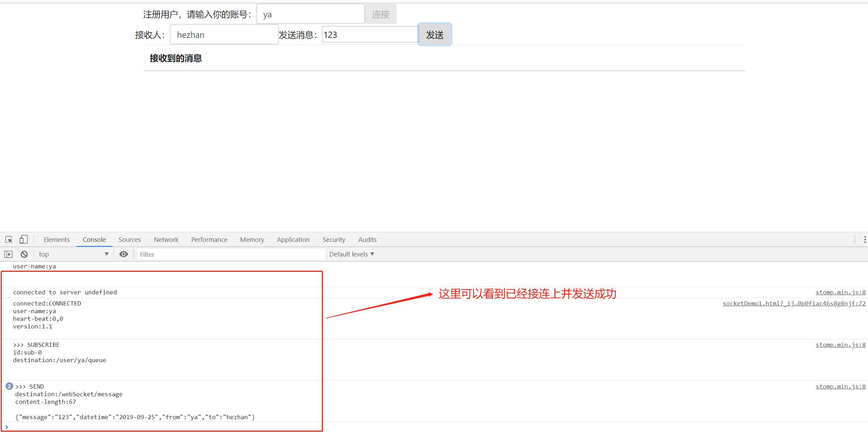Click the inspect element picker icon
Screen dimensions: 868x432
[x=9, y=239]
